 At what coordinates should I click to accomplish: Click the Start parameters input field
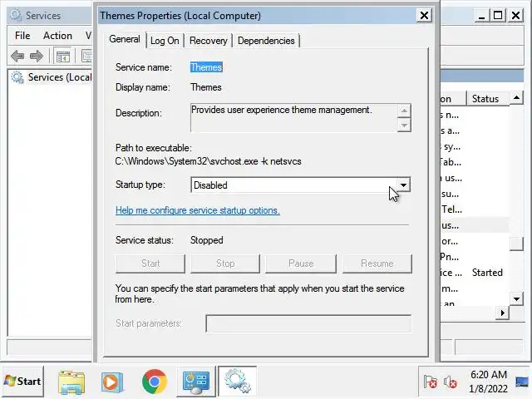coord(308,323)
